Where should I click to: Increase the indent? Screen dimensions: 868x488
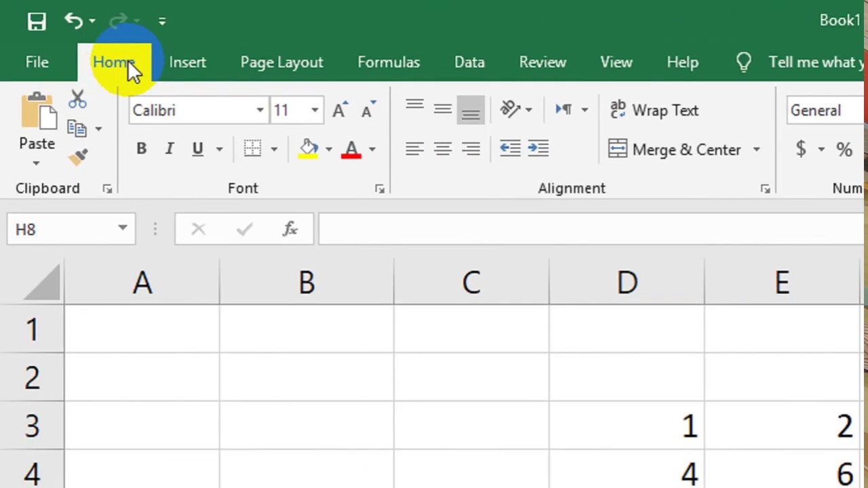click(x=538, y=148)
